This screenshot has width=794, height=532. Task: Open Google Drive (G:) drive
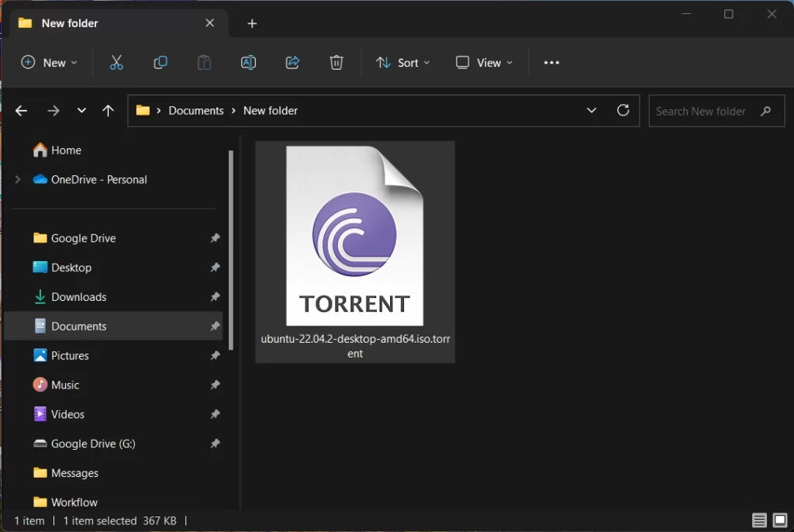pyautogui.click(x=93, y=444)
